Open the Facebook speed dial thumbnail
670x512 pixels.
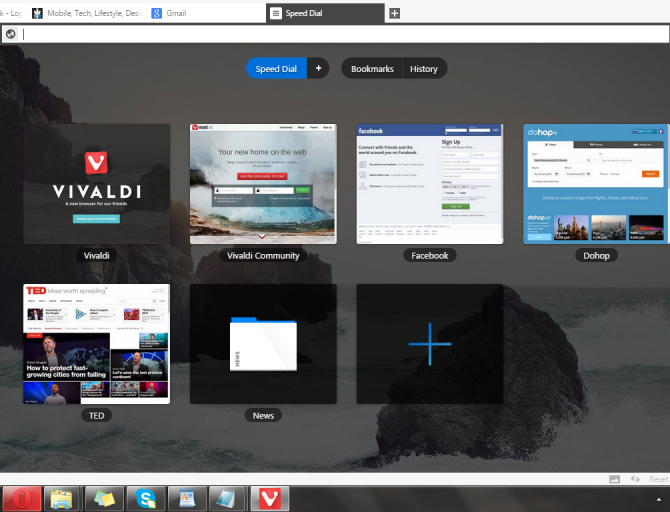click(x=430, y=184)
